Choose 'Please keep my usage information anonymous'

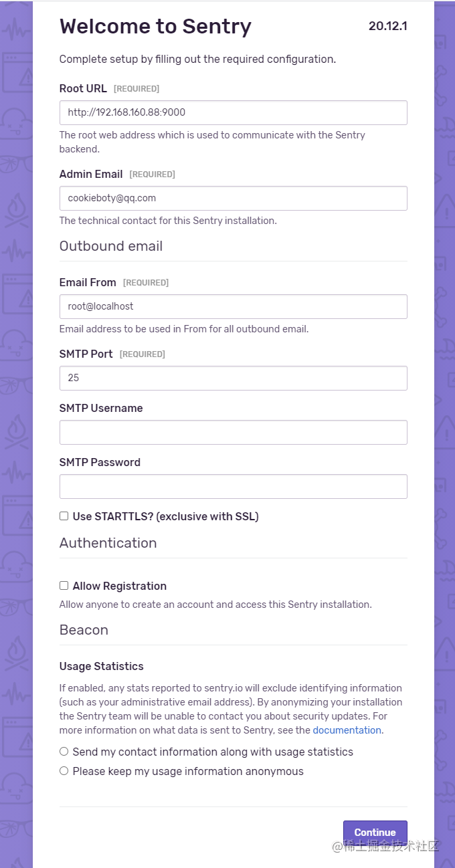(64, 771)
